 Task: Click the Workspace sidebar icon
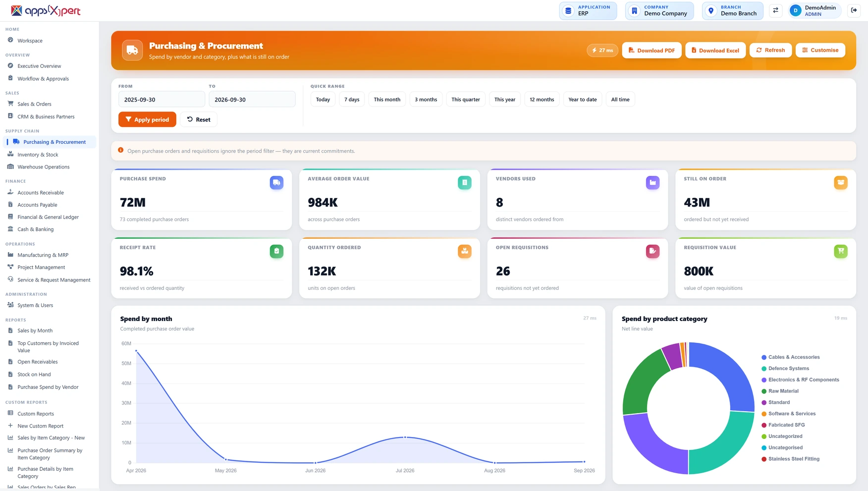10,40
